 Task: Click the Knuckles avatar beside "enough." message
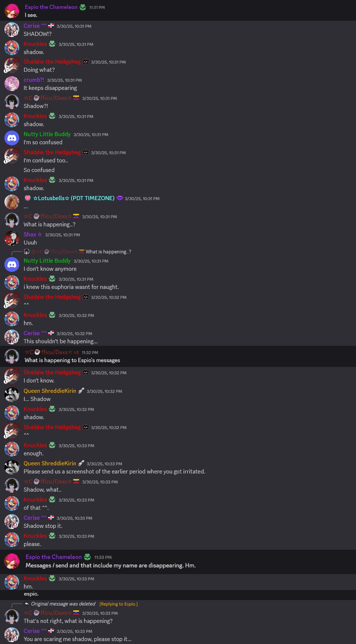[x=12, y=449]
